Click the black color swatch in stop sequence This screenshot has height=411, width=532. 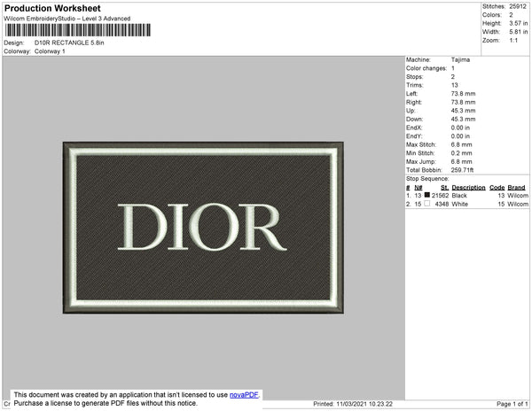pyautogui.click(x=427, y=195)
